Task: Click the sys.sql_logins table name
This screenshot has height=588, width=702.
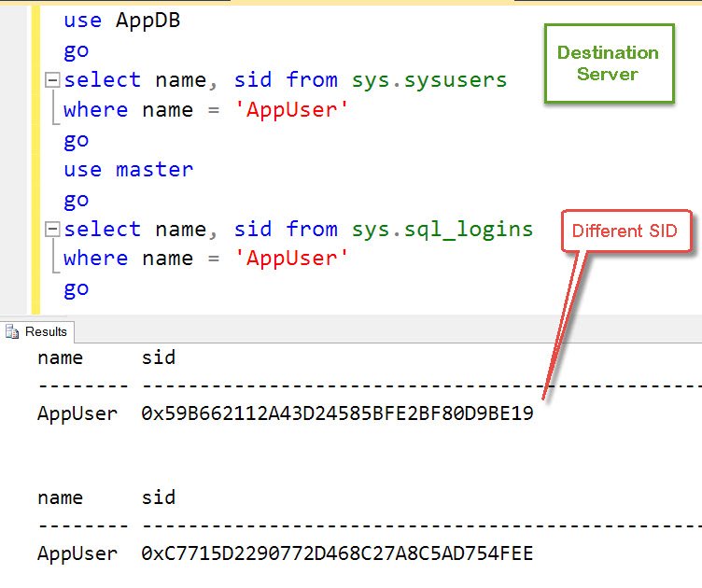Action: pos(442,230)
